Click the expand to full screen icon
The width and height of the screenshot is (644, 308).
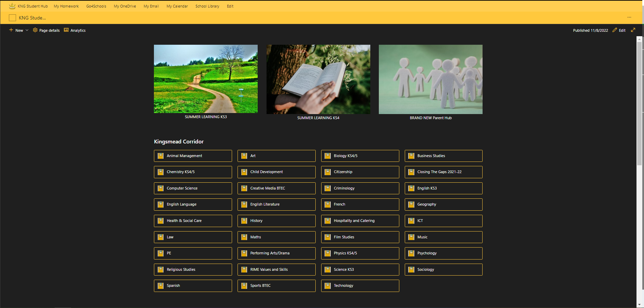[633, 30]
